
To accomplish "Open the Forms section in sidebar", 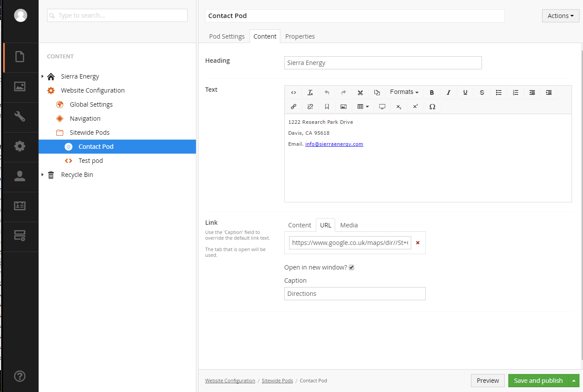I will pos(20,236).
